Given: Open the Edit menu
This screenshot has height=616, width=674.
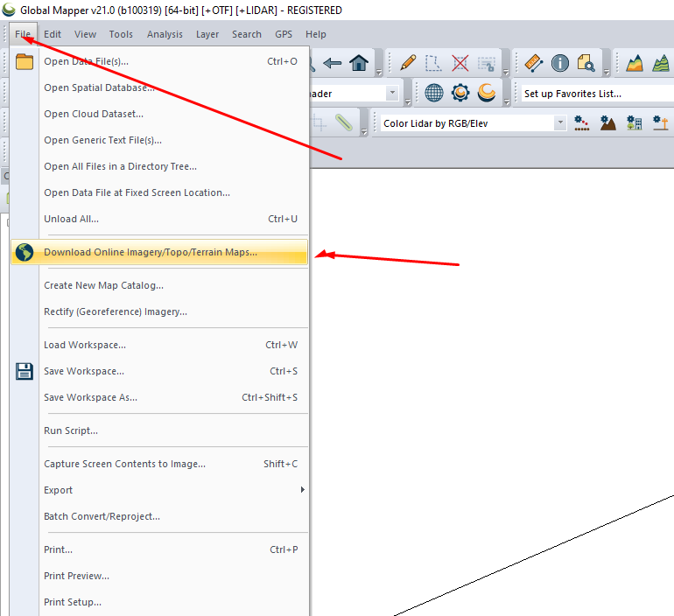Looking at the screenshot, I should coord(53,34).
